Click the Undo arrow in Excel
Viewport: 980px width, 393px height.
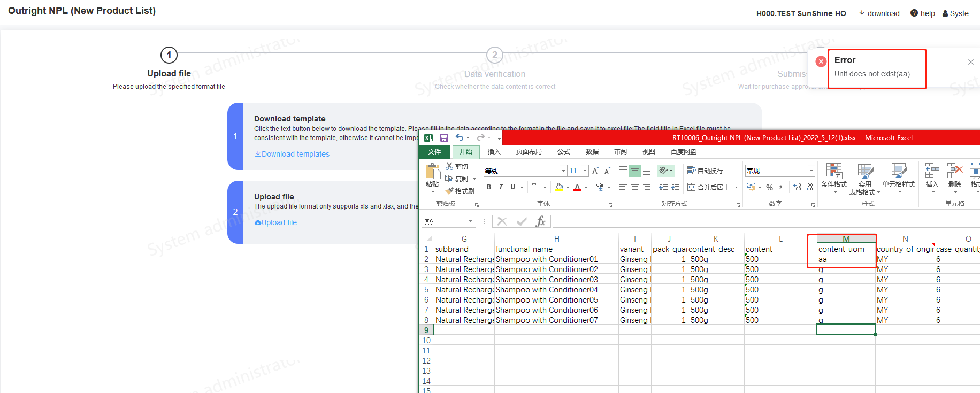click(x=459, y=138)
